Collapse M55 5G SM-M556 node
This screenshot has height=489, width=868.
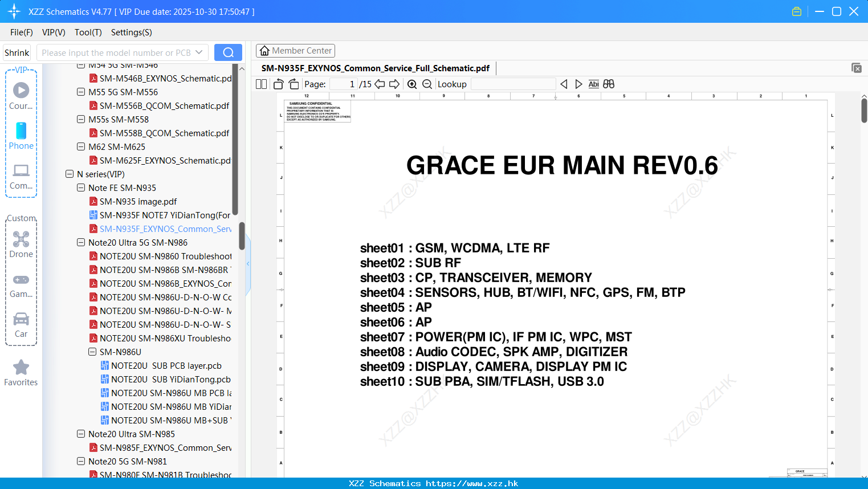click(x=81, y=92)
